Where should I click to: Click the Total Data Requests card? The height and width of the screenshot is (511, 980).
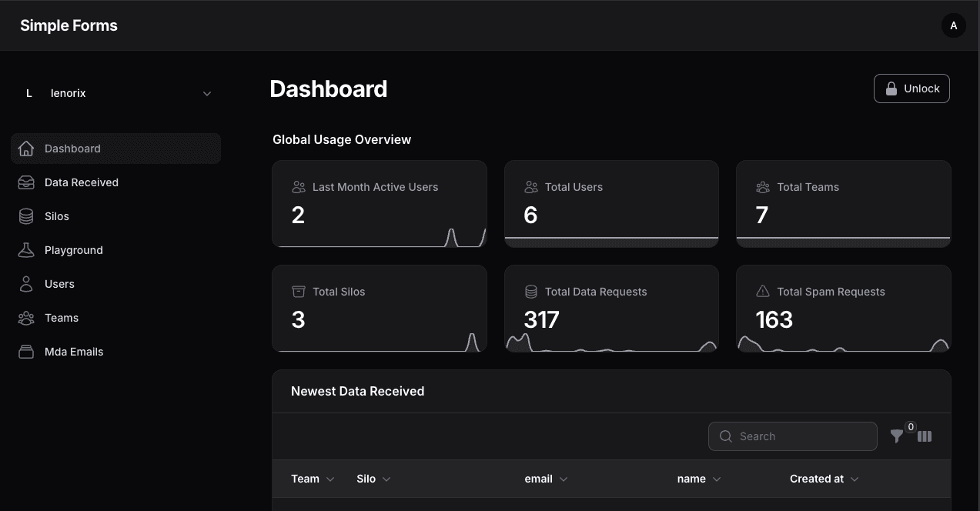point(611,309)
